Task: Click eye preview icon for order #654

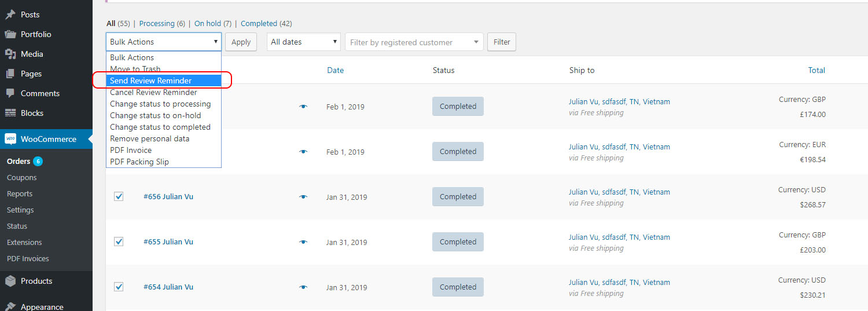Action: pyautogui.click(x=303, y=287)
